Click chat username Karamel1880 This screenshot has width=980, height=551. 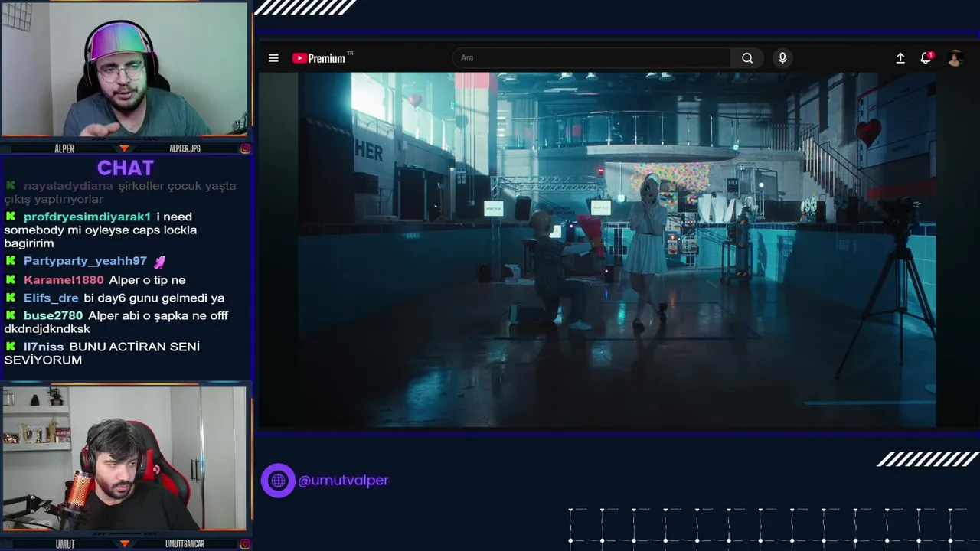(64, 280)
